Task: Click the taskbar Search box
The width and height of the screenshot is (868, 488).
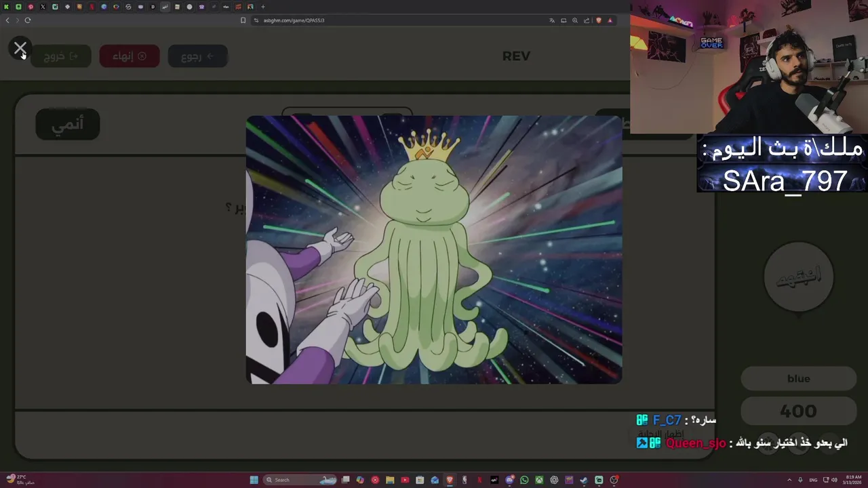Action: [300, 480]
